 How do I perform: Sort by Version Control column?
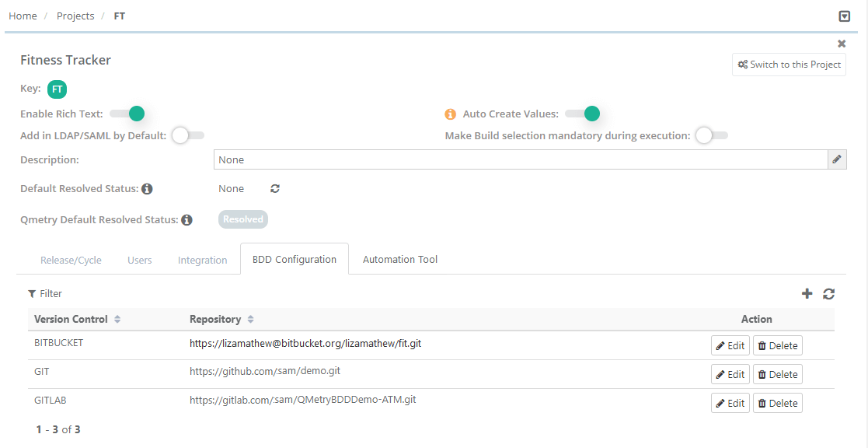(x=78, y=319)
